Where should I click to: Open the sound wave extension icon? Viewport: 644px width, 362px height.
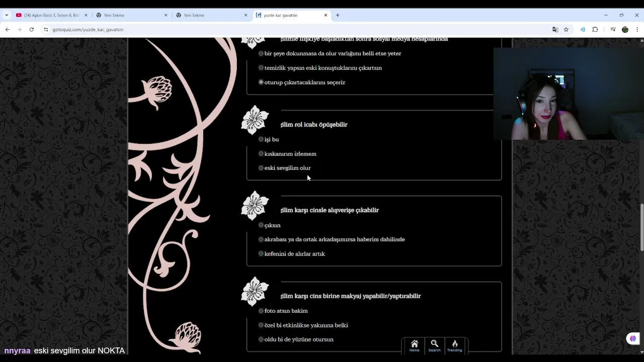(x=583, y=30)
